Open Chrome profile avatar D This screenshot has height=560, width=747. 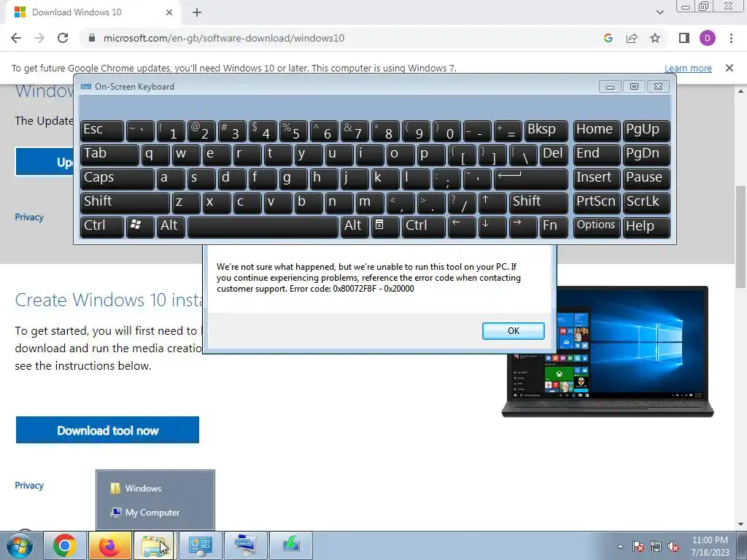(708, 38)
